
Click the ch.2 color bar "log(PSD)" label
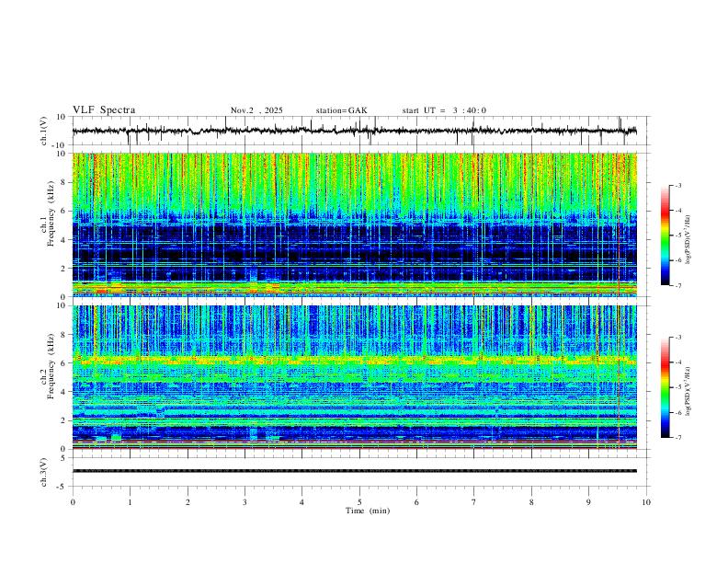pyautogui.click(x=688, y=392)
